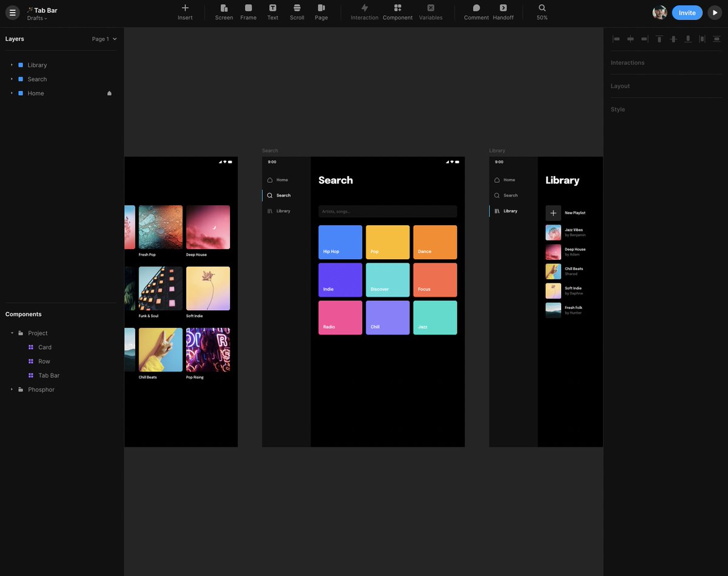Open the Scroll tool

[297, 12]
